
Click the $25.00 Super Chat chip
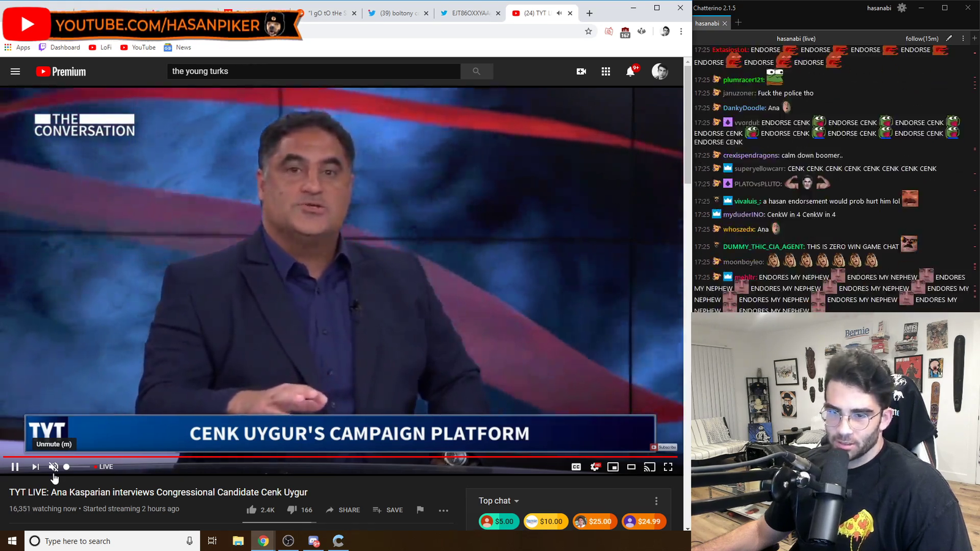594,522
